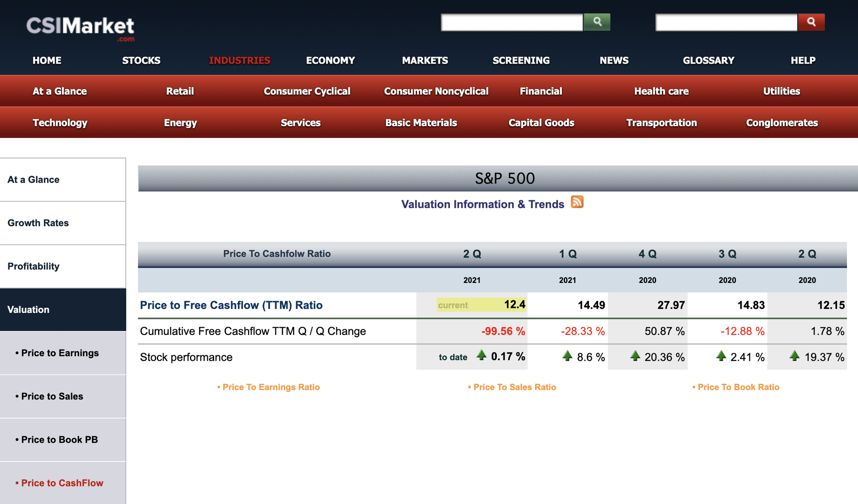Click the S&P 500 title bar

coord(498,178)
